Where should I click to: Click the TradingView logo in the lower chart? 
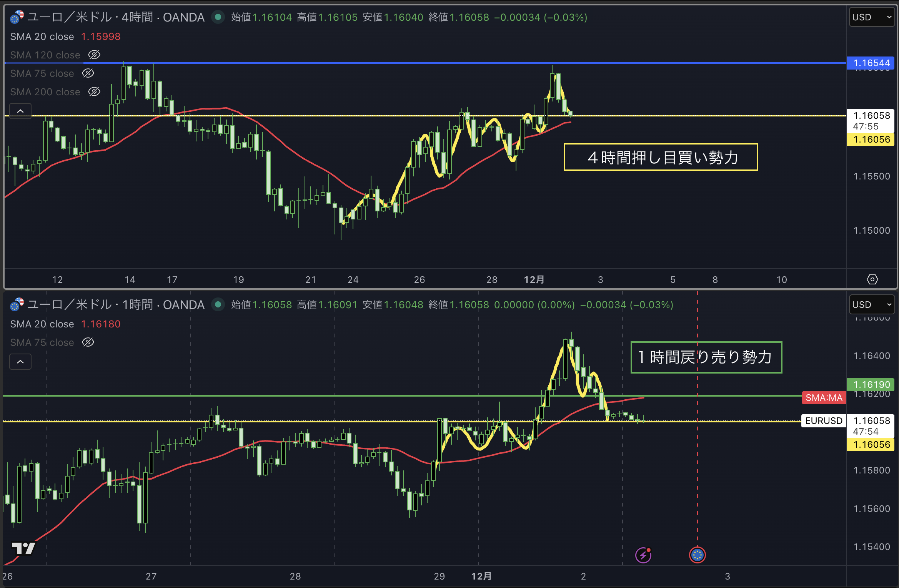[x=23, y=548]
